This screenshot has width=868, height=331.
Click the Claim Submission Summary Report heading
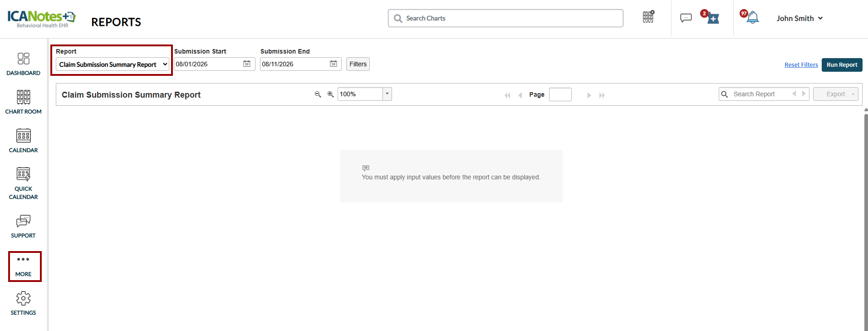click(x=131, y=94)
